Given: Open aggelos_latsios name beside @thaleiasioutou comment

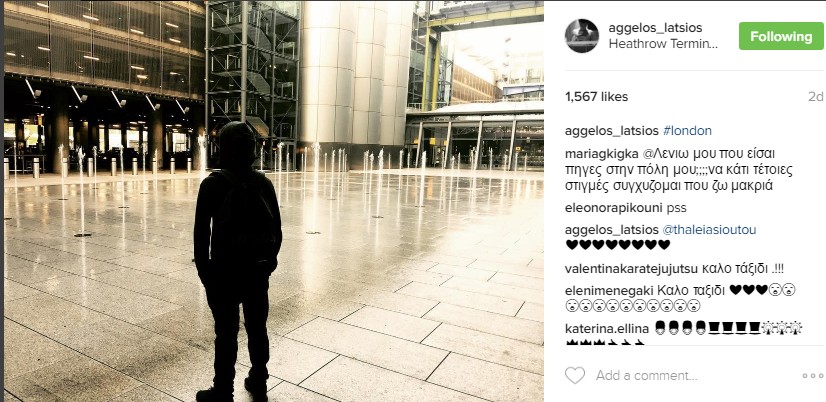Looking at the screenshot, I should click(612, 230).
